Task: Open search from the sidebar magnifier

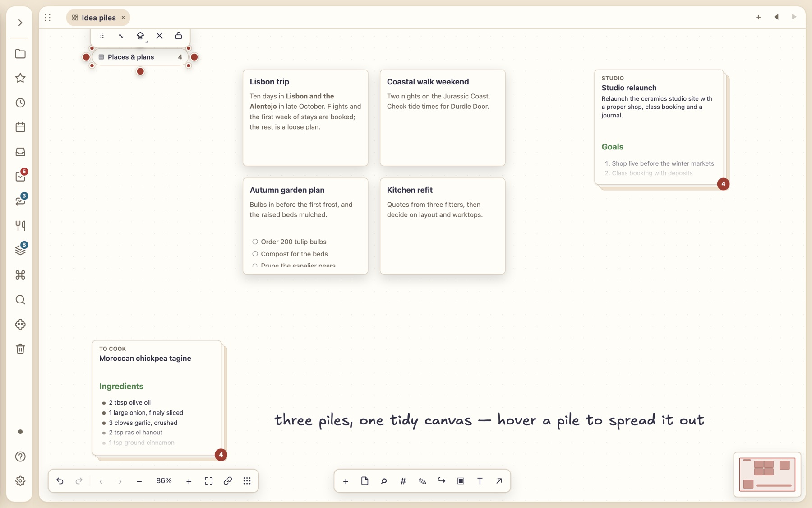Action: pyautogui.click(x=20, y=300)
